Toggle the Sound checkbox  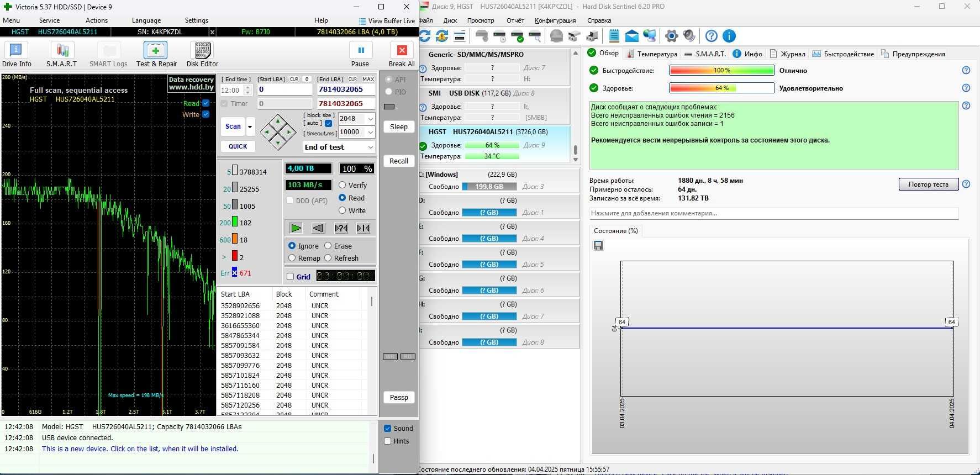click(388, 429)
